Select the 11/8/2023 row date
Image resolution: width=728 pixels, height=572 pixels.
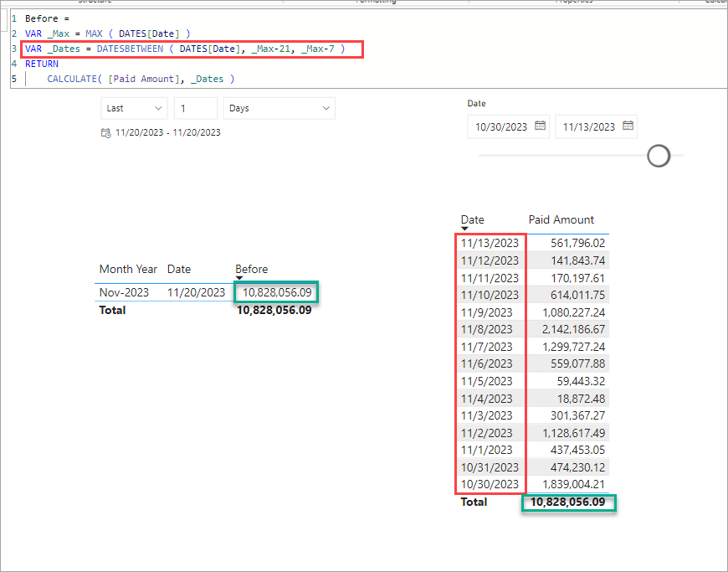(x=486, y=329)
